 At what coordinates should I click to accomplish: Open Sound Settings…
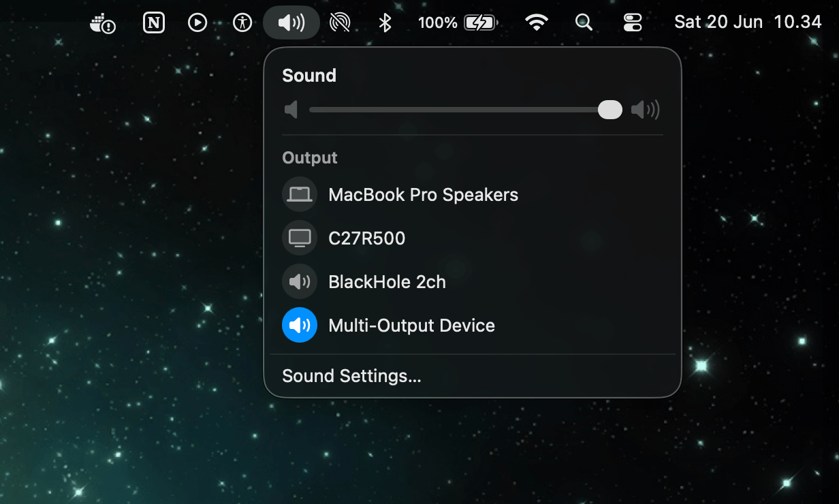352,376
